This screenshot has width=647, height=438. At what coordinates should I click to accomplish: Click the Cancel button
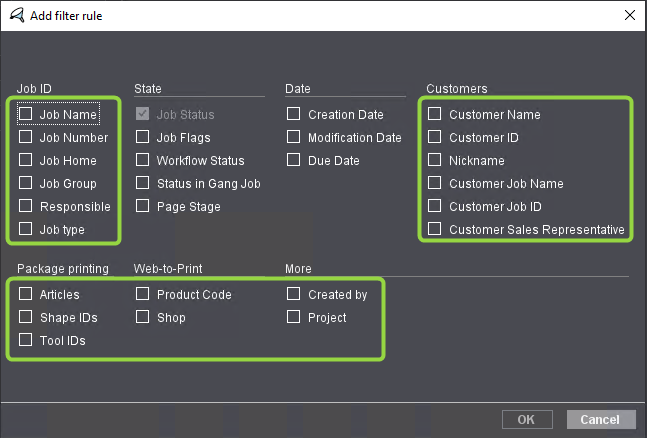(601, 419)
